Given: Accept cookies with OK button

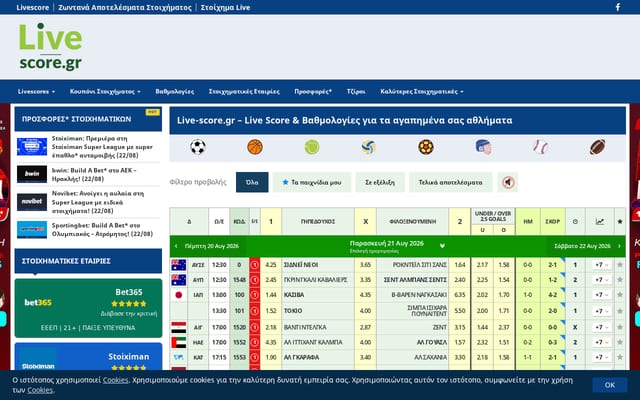Looking at the screenshot, I should click(610, 385).
